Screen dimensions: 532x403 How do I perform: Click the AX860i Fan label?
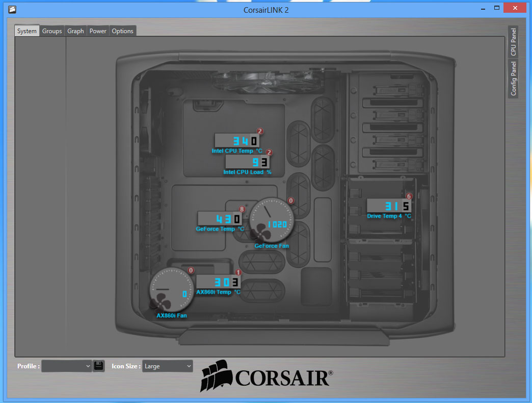(x=172, y=315)
